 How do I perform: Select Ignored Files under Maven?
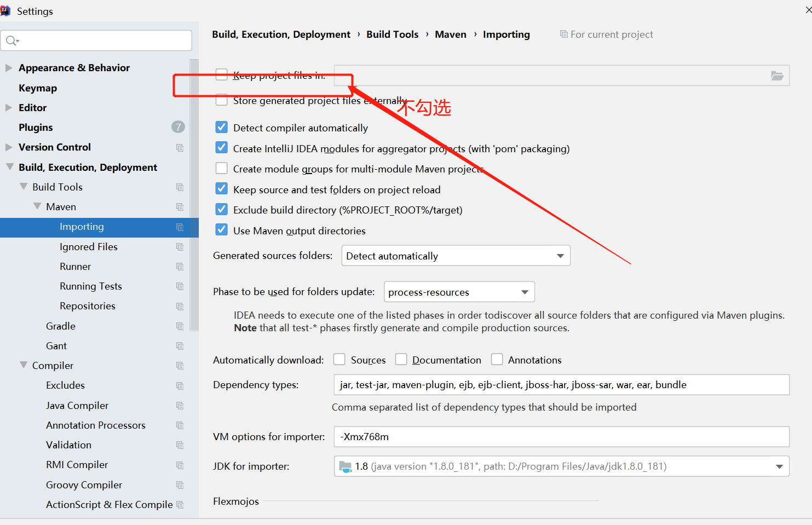pos(89,247)
